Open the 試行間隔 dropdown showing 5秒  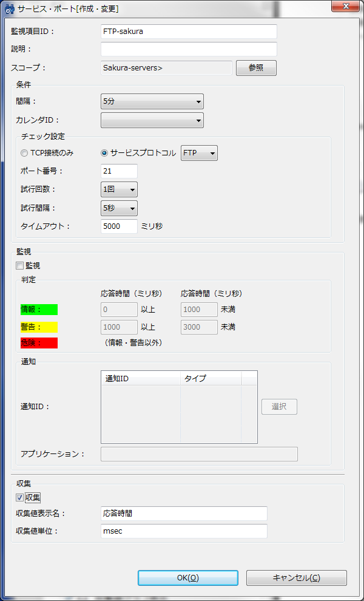click(x=120, y=208)
